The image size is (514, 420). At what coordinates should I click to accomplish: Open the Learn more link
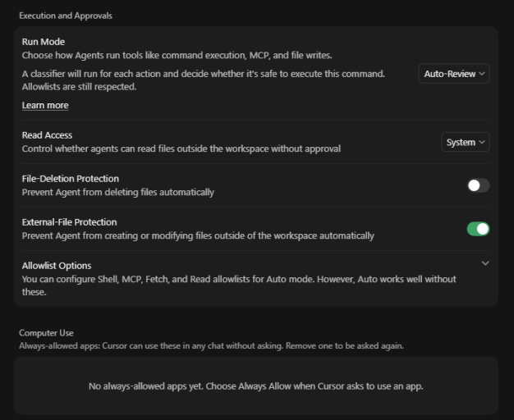point(45,105)
